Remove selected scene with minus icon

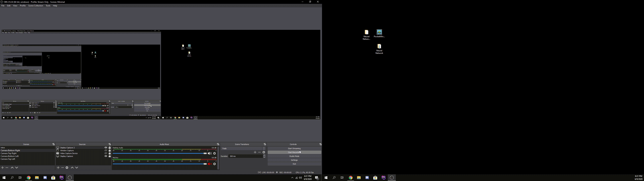point(7,168)
